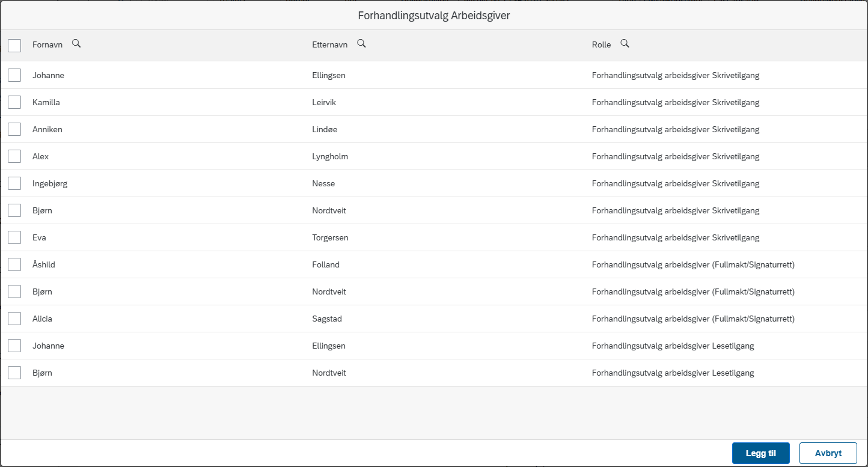Click the search icon next to Rolle
The width and height of the screenshot is (868, 467).
[625, 44]
